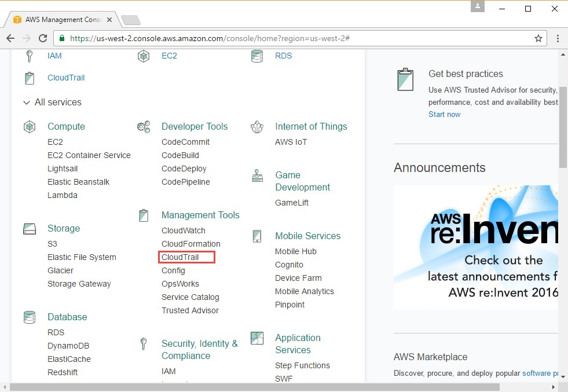Open Device Farm service
Image resolution: width=568 pixels, height=392 pixels.
pyautogui.click(x=299, y=279)
